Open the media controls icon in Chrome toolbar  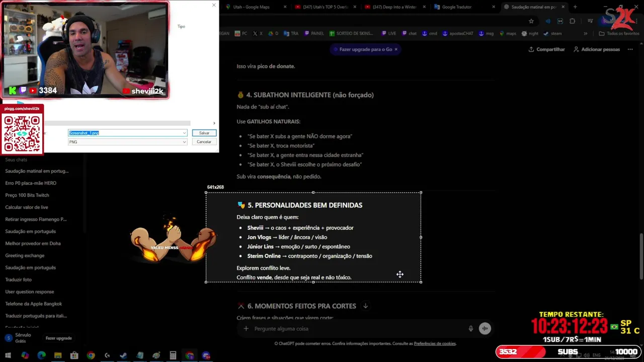click(590, 21)
